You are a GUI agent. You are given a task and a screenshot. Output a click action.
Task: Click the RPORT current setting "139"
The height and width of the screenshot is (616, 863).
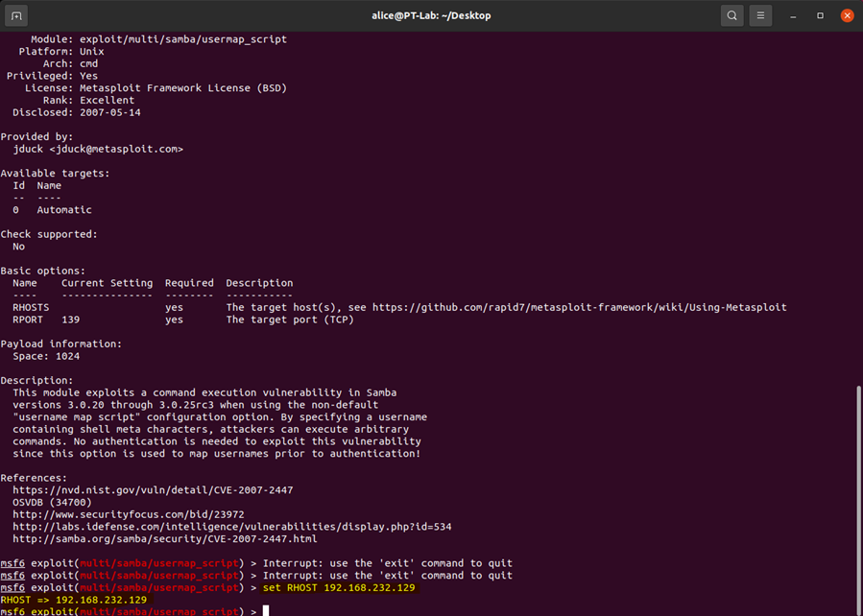pos(70,320)
